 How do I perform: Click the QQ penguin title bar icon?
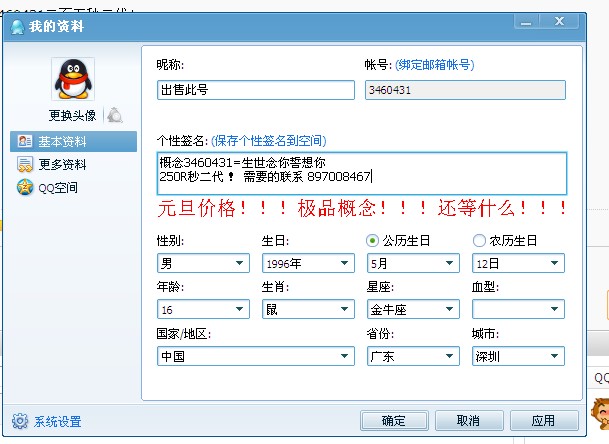pyautogui.click(x=17, y=27)
